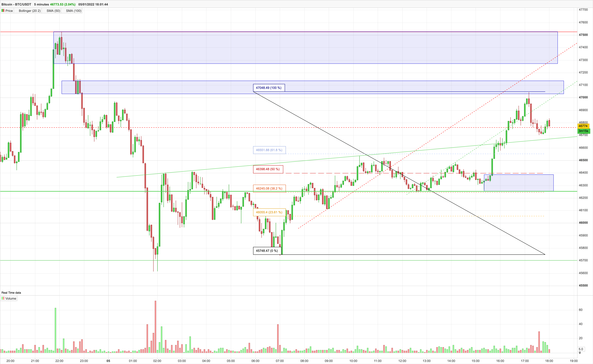Toggle the SMA (50) indicator
Screen dimensions: 593x364
[52, 11]
